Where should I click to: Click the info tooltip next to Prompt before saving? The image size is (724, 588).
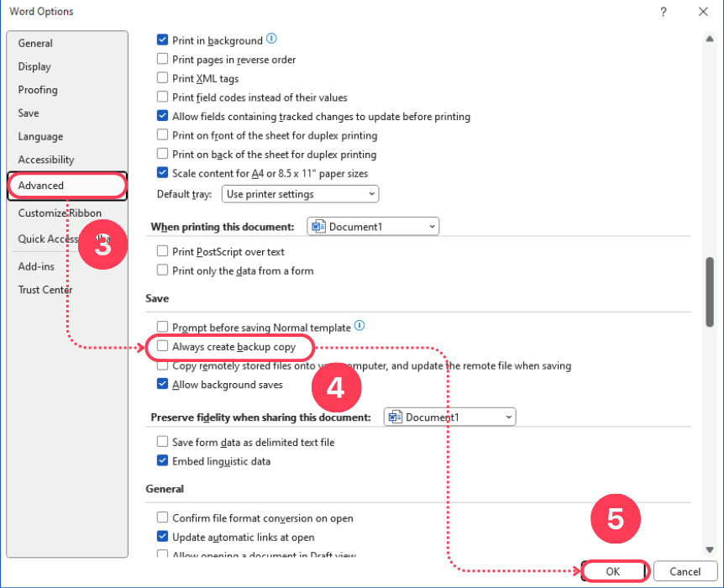pos(359,326)
